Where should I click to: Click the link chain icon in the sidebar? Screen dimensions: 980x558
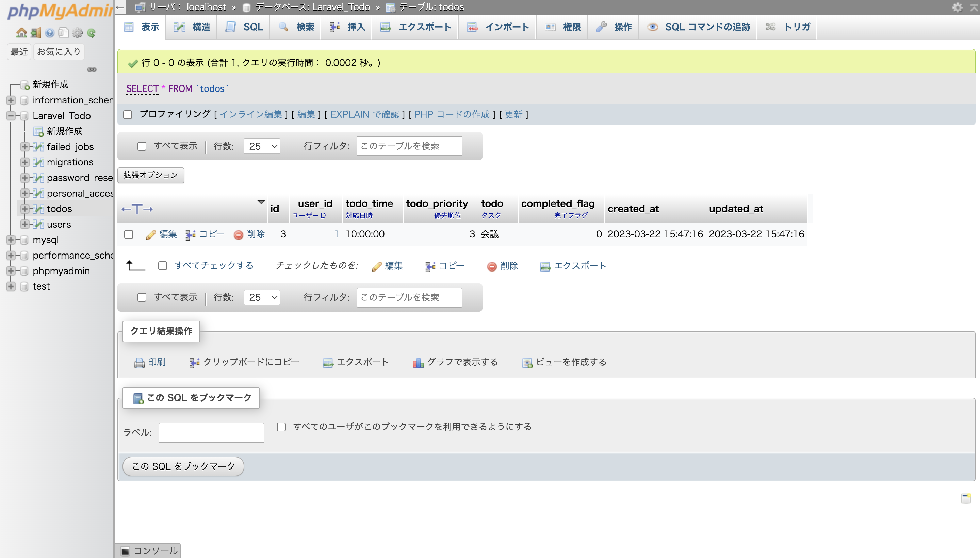click(92, 69)
